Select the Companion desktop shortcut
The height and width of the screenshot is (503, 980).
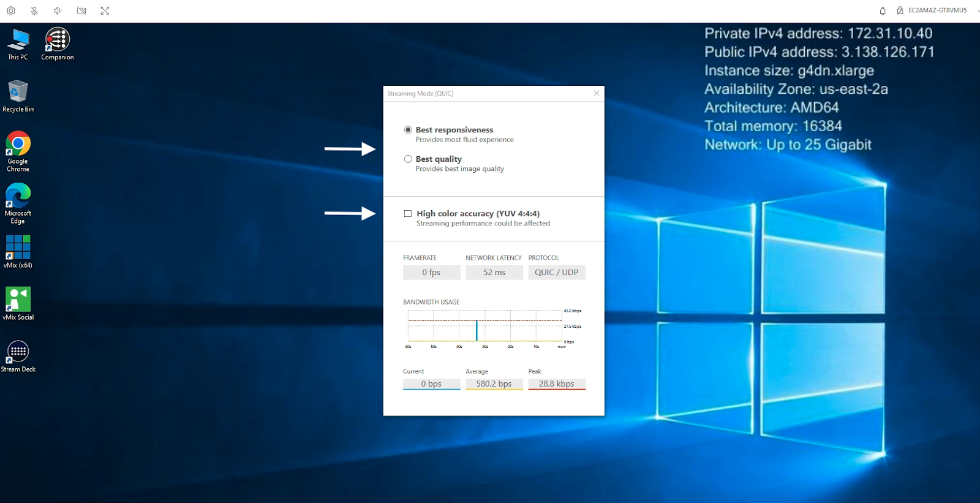[x=58, y=44]
